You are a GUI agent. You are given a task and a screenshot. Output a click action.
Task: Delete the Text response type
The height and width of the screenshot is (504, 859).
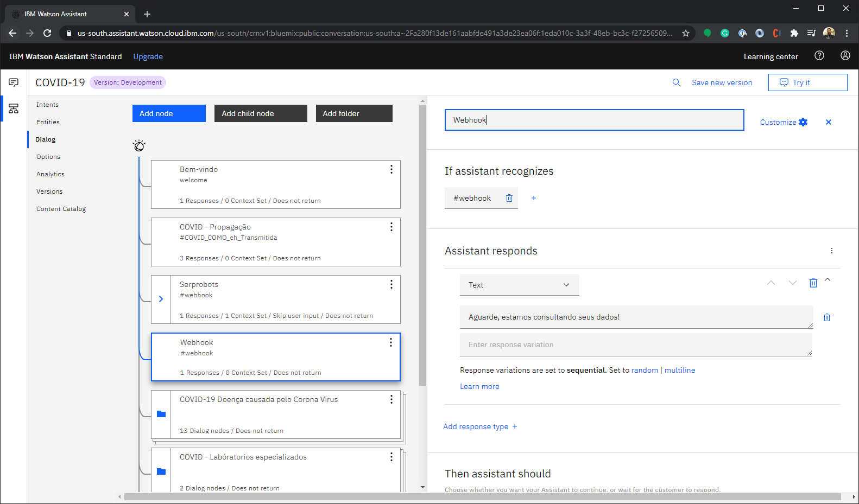pyautogui.click(x=813, y=283)
